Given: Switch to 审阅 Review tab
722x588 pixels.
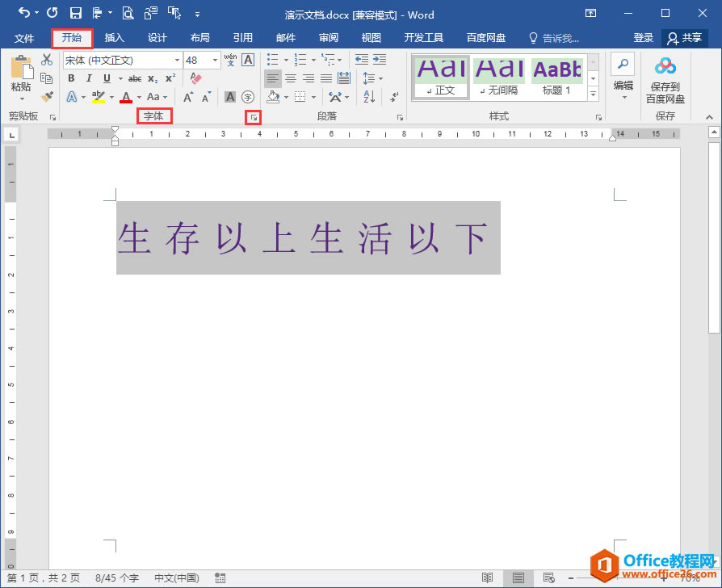Looking at the screenshot, I should [x=329, y=38].
